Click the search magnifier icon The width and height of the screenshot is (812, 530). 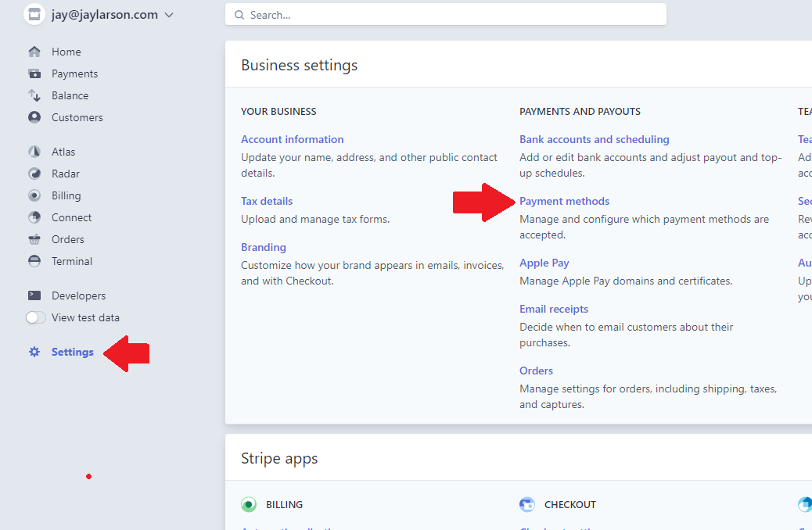pyautogui.click(x=239, y=15)
